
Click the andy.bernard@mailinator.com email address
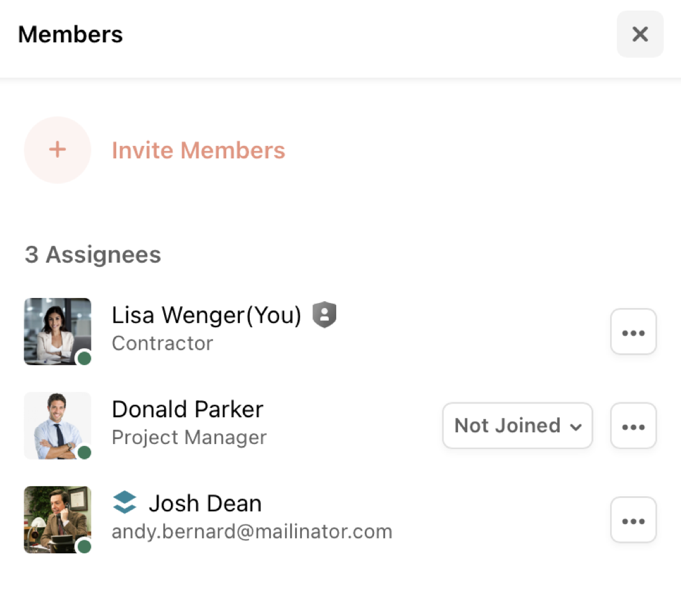tap(252, 532)
